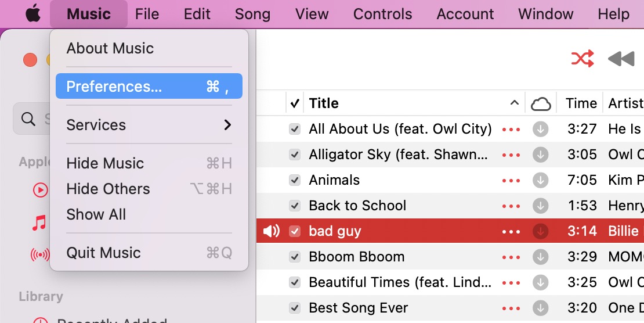Image resolution: width=644 pixels, height=323 pixels.
Task: Open the three-dot options for Back to School
Action: click(x=511, y=206)
